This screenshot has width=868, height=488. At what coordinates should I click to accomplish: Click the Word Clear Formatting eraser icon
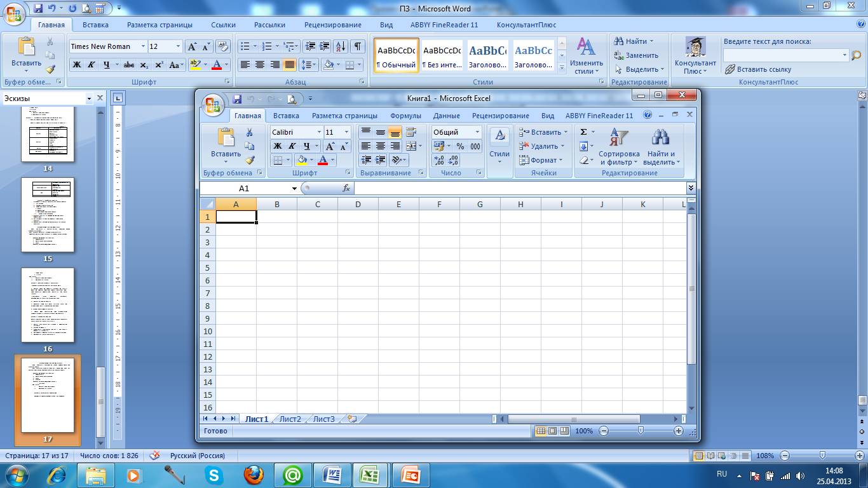pos(223,46)
